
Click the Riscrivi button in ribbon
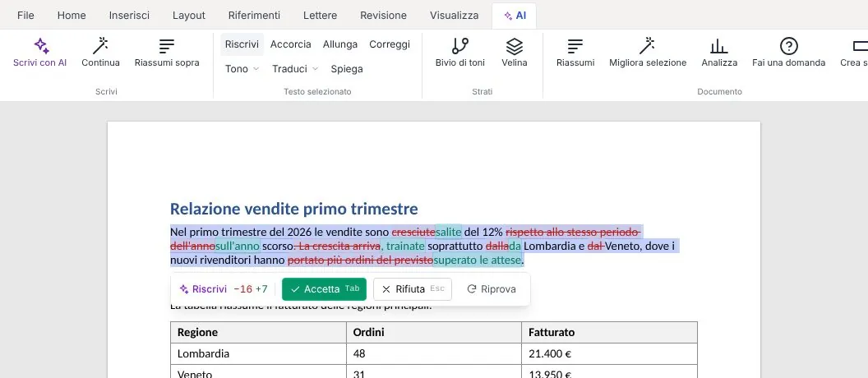(x=242, y=44)
